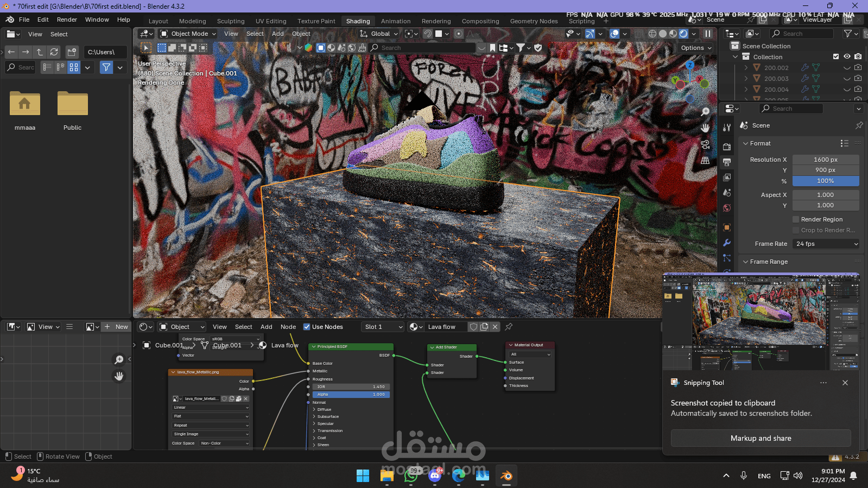
Task: Adjust Alpha 1.000 slider in Principled BSDF
Action: tap(351, 395)
